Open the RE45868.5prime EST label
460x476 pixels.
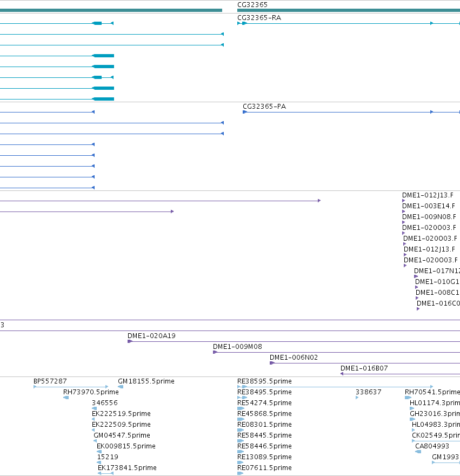(264, 413)
